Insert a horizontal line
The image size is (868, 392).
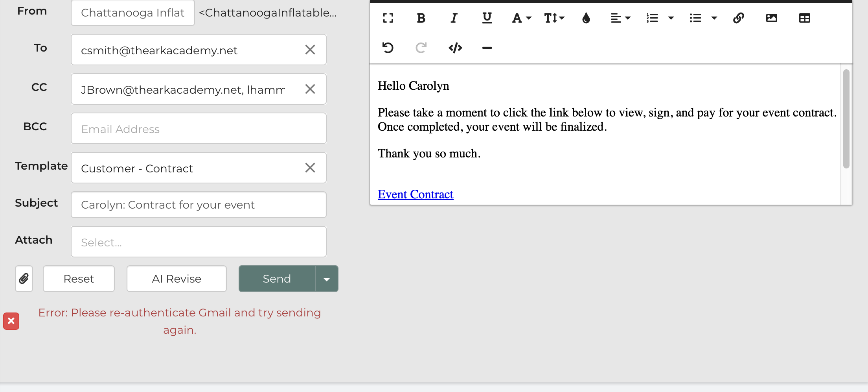click(x=487, y=48)
